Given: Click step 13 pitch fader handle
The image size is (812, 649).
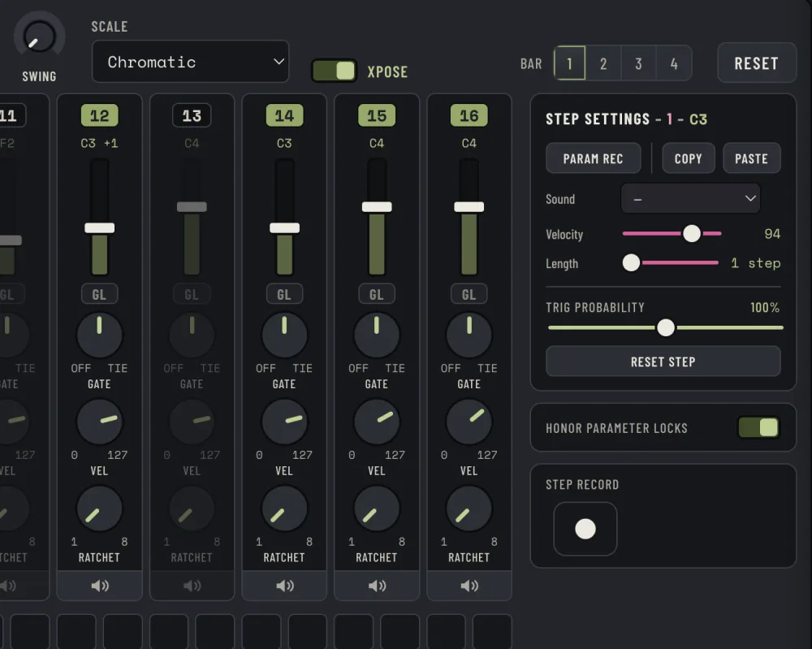Looking at the screenshot, I should 192,206.
